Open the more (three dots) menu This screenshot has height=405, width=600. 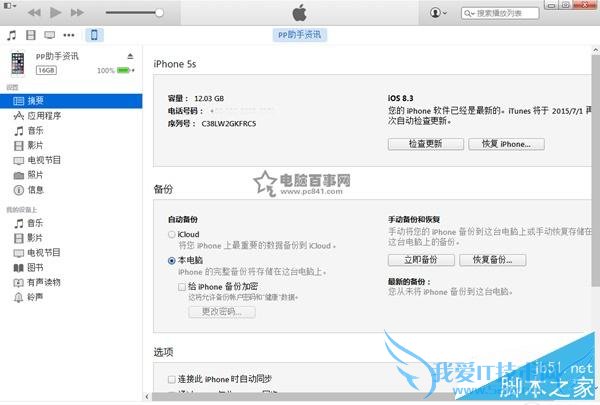tap(69, 35)
